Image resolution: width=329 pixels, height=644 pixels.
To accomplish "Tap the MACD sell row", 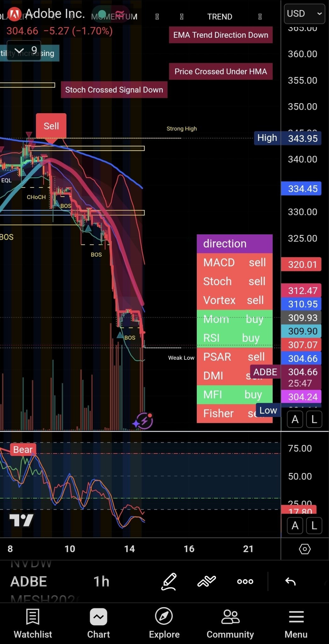I will pos(235,263).
